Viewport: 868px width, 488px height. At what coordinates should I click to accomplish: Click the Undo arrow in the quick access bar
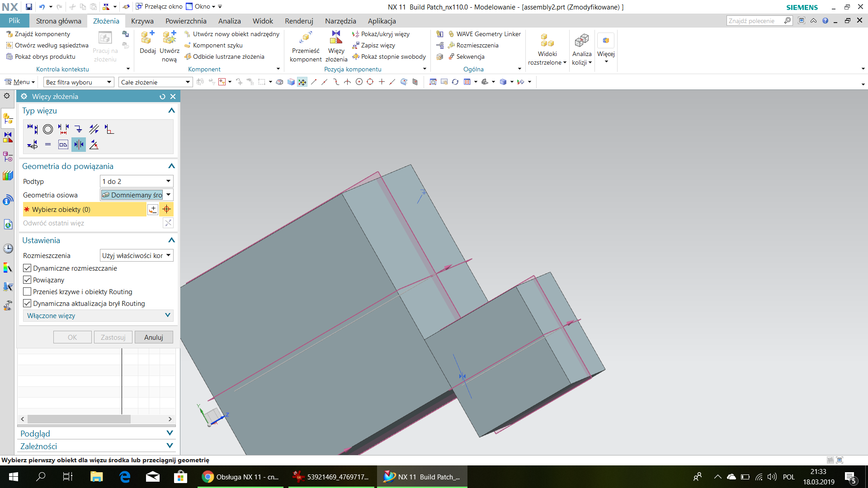point(42,7)
